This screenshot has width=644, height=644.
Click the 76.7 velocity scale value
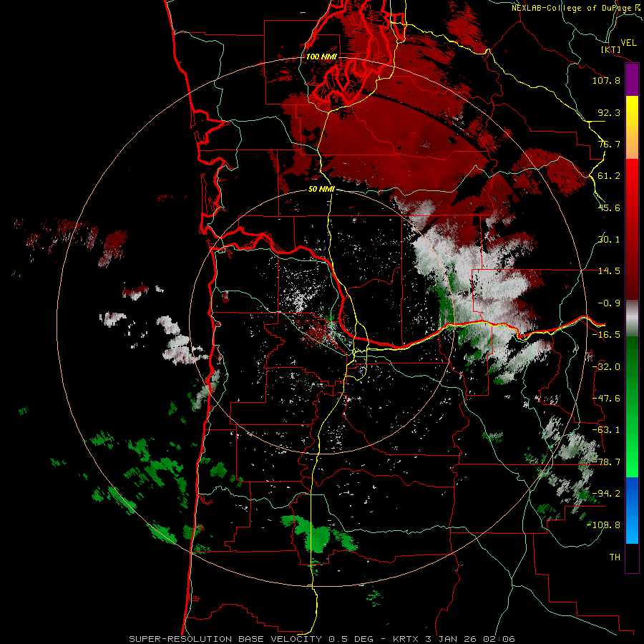point(609,144)
